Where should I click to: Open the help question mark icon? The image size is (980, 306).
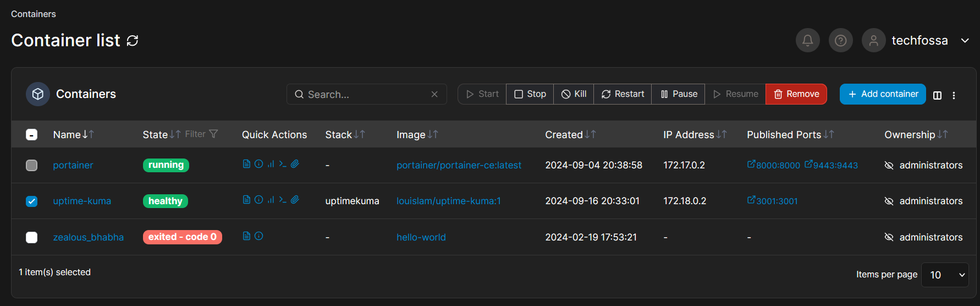point(840,40)
